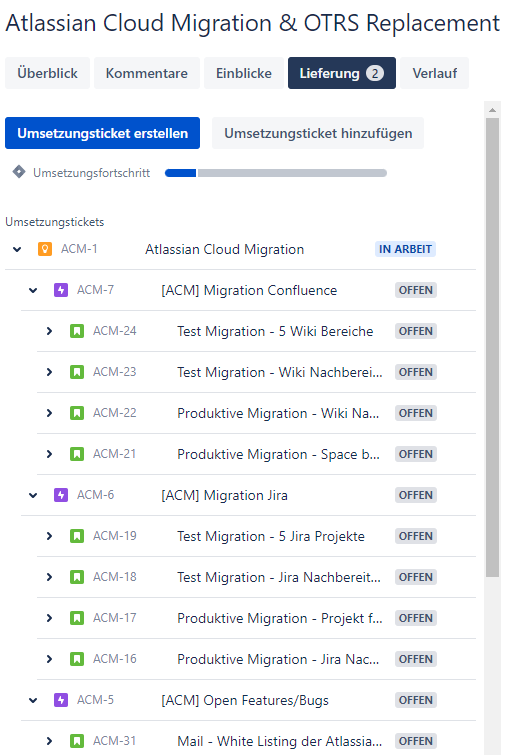Click the idea icon next to ACM-1

click(x=45, y=249)
